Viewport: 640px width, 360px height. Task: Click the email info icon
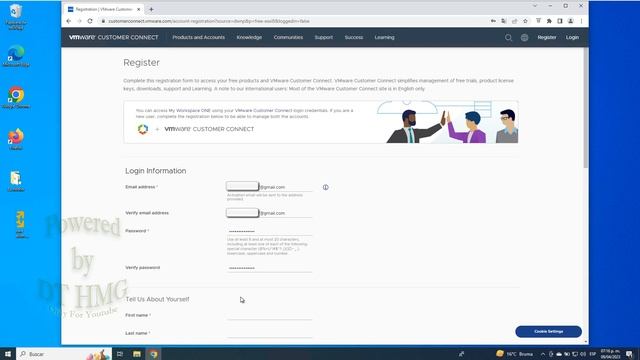pyautogui.click(x=325, y=187)
